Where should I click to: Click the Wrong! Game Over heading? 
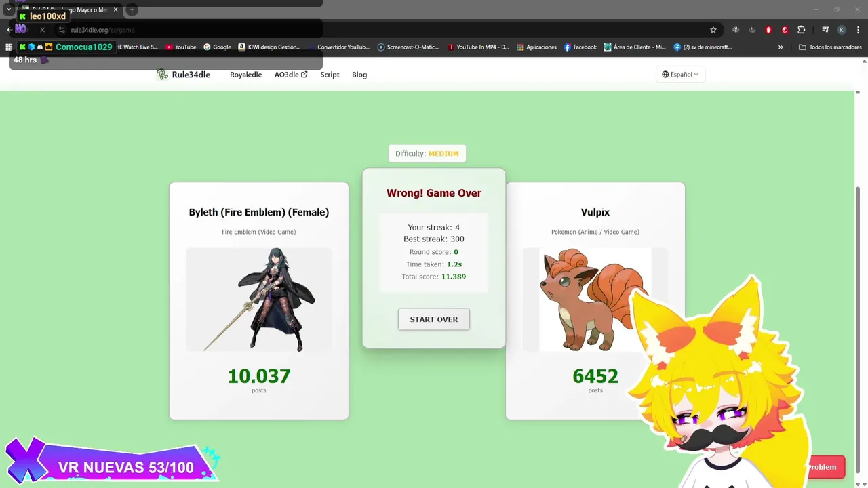coord(434,193)
